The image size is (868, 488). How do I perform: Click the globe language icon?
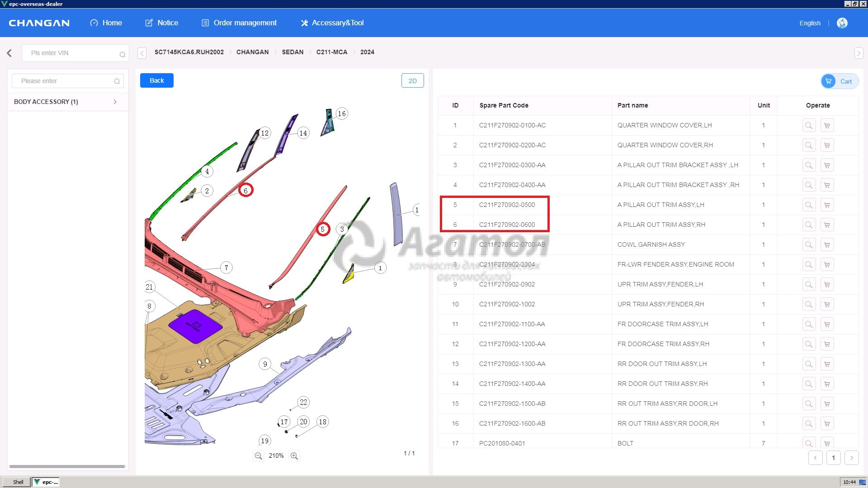coord(842,23)
